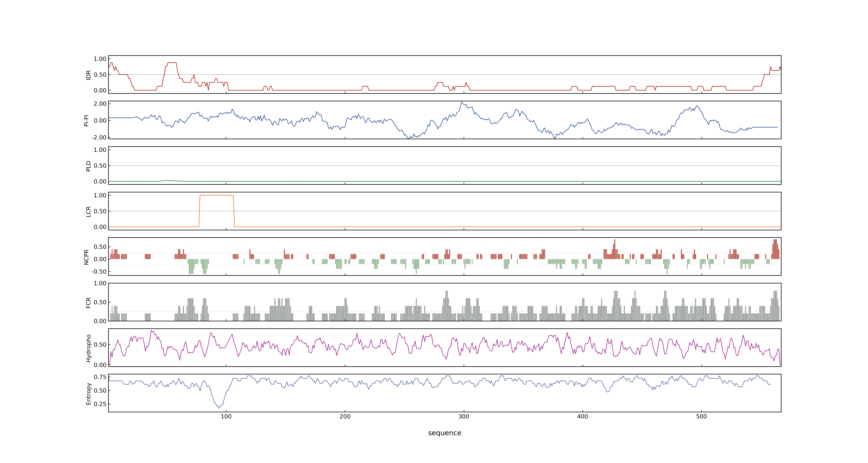Click the highest peak of Pi-Pi curve
Image resolution: width=868 pixels, height=463 pixels.
462,102
